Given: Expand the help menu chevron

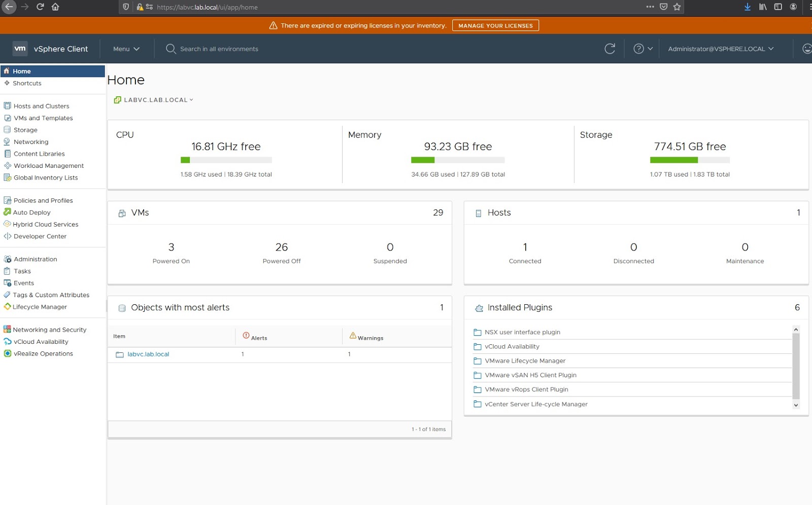Looking at the screenshot, I should tap(650, 49).
